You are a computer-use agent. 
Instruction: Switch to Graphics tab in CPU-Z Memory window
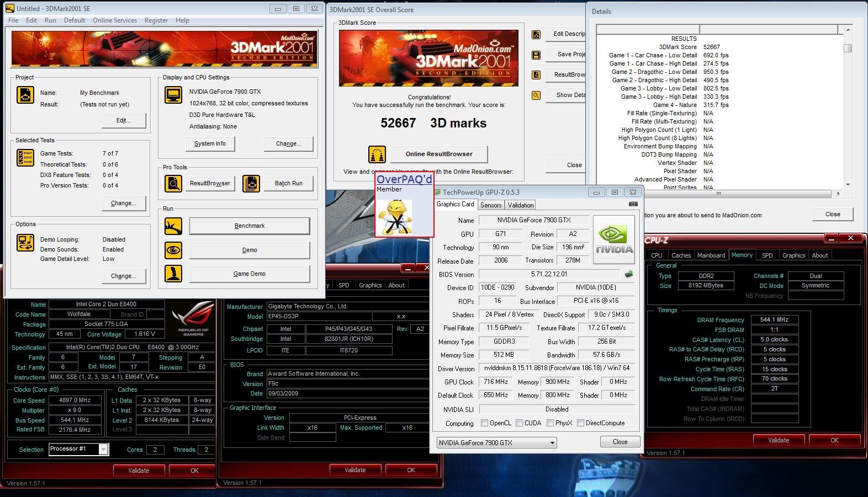pos(793,255)
